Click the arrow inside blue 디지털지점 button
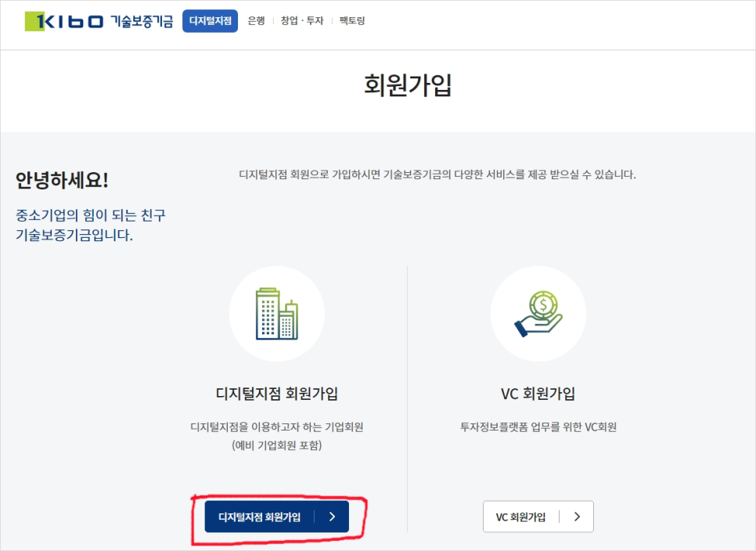 (x=332, y=517)
